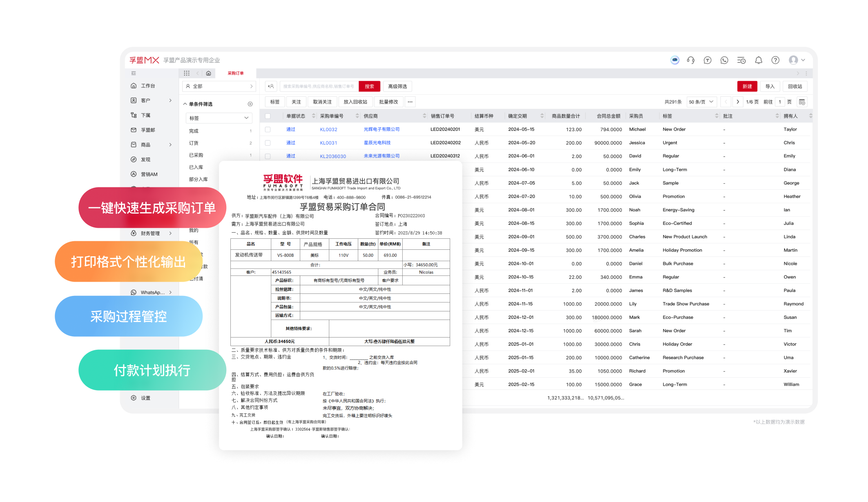
Task: Click the home icon in the tab bar
Action: click(208, 73)
